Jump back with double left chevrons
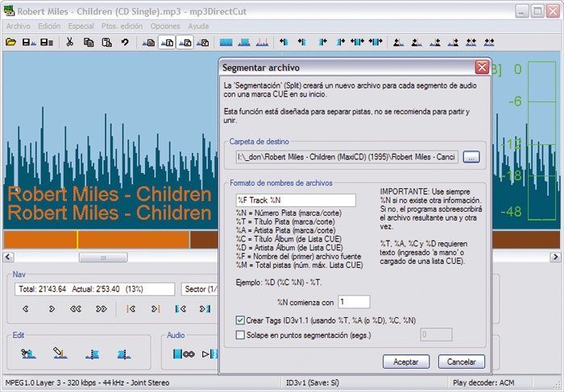The height and width of the screenshot is (392, 564). click(x=76, y=308)
